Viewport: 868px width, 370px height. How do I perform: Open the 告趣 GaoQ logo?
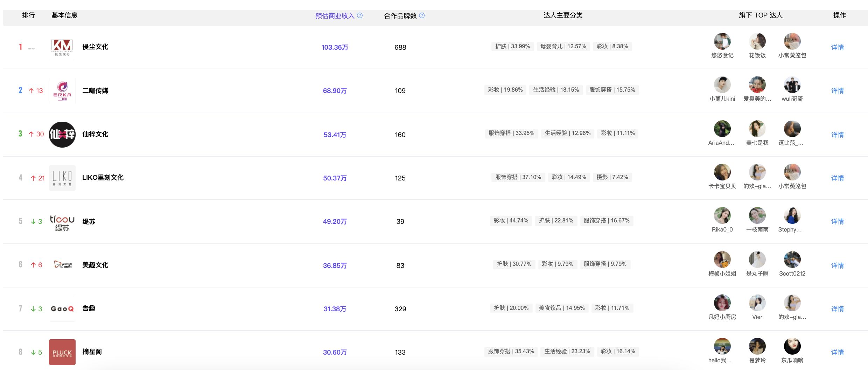pos(62,309)
